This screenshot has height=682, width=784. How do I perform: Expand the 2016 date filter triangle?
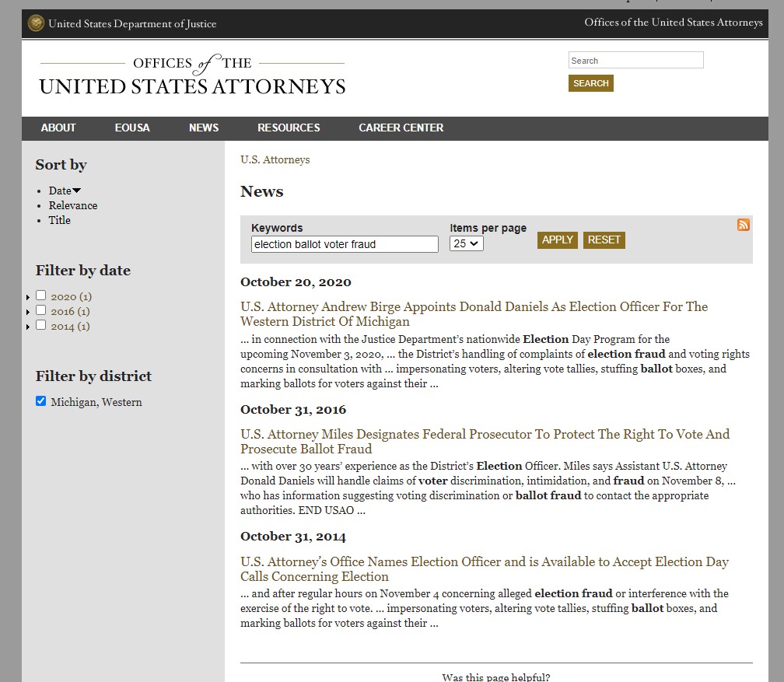coord(28,312)
